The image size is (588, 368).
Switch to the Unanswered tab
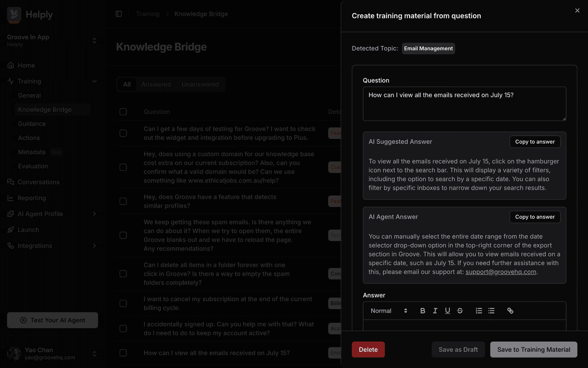click(200, 84)
